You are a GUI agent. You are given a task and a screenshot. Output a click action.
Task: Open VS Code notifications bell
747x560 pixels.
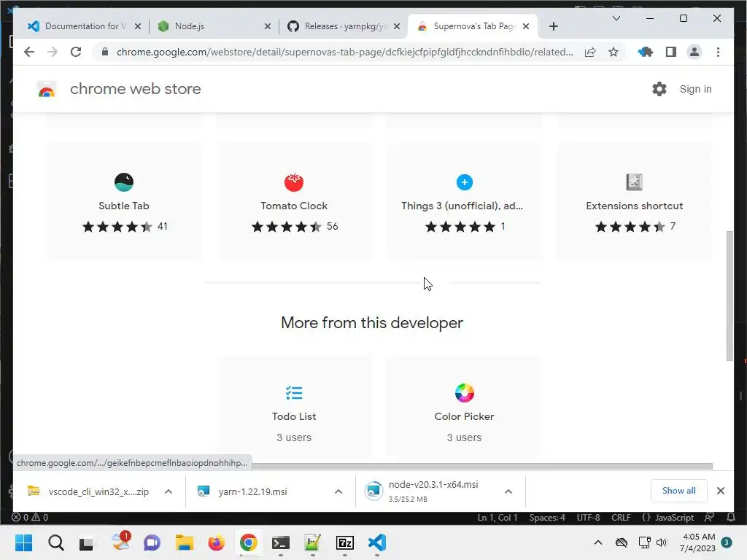tap(730, 517)
